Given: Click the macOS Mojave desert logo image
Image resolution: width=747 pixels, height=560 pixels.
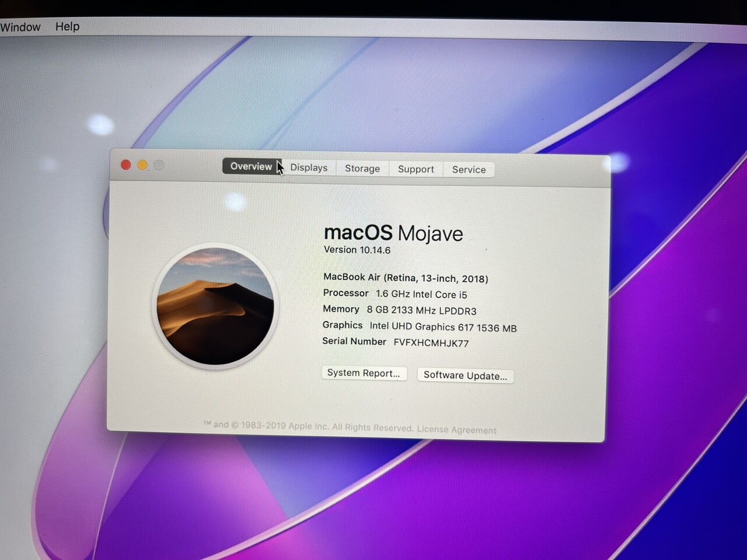Looking at the screenshot, I should [x=215, y=306].
